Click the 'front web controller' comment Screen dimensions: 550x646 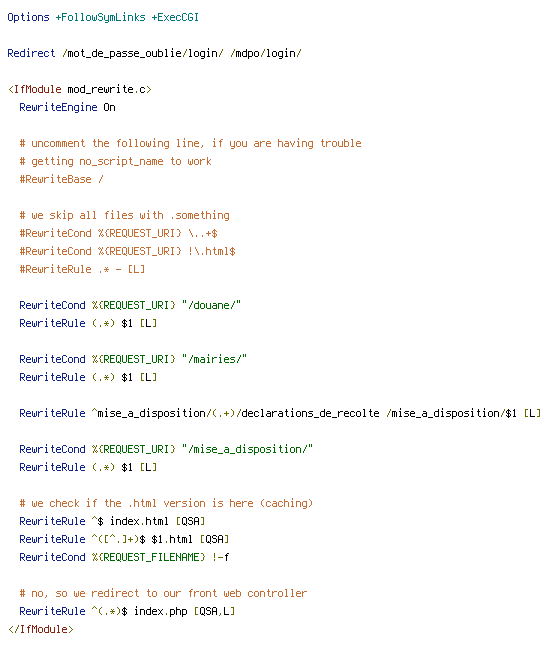pyautogui.click(x=163, y=593)
